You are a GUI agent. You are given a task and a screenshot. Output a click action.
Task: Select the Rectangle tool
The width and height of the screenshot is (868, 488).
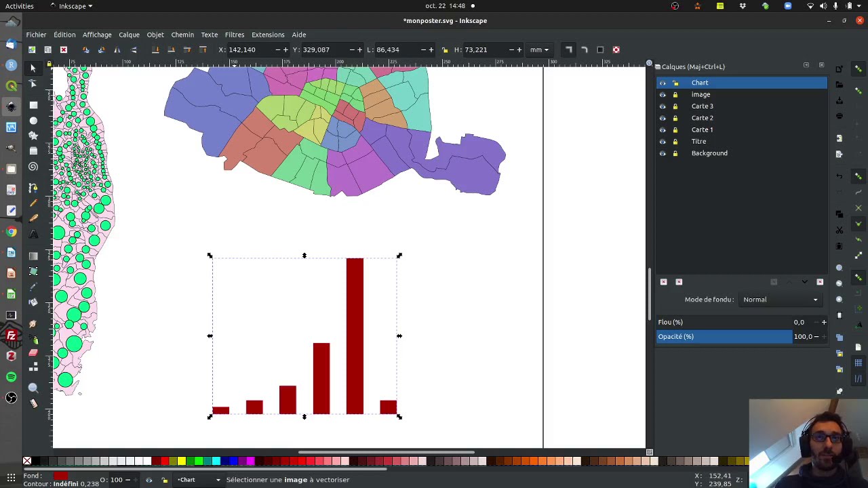click(33, 105)
